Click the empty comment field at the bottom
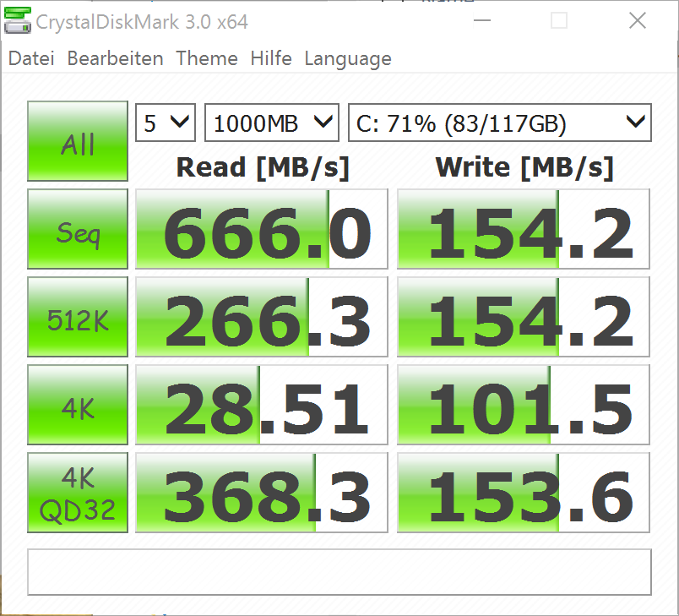Viewport: 679px width, 616px height. [339, 572]
